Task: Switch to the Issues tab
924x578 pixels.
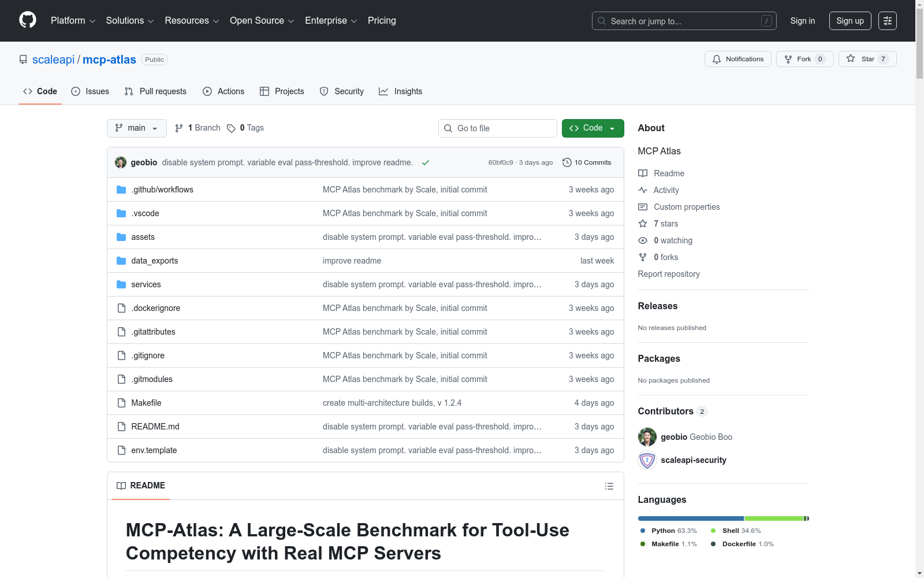Action: (x=90, y=91)
